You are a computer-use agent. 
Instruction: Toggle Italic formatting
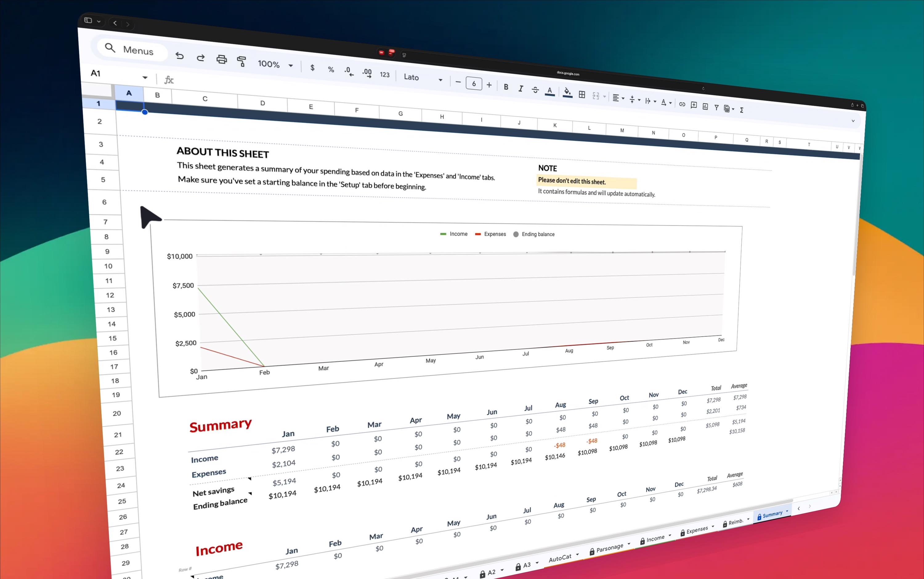(x=520, y=89)
